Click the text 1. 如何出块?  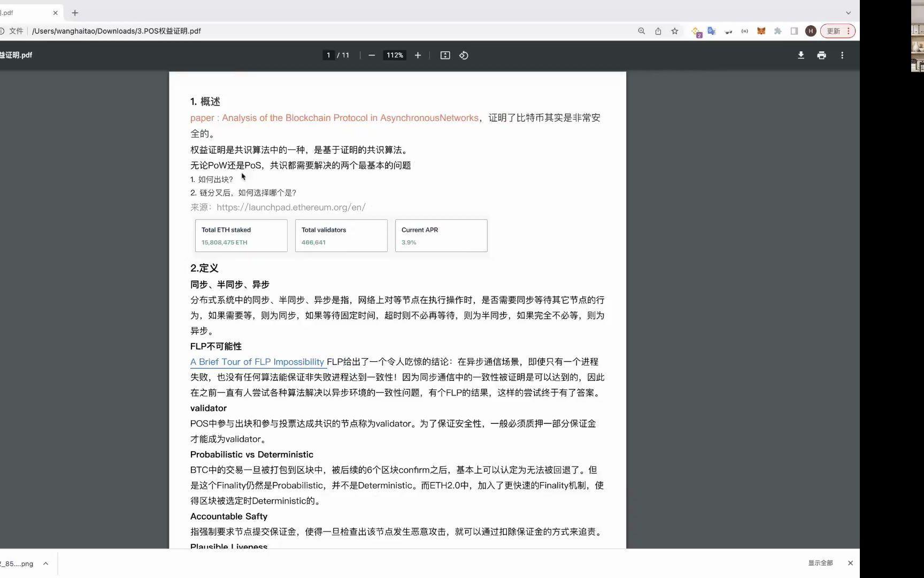(x=212, y=179)
